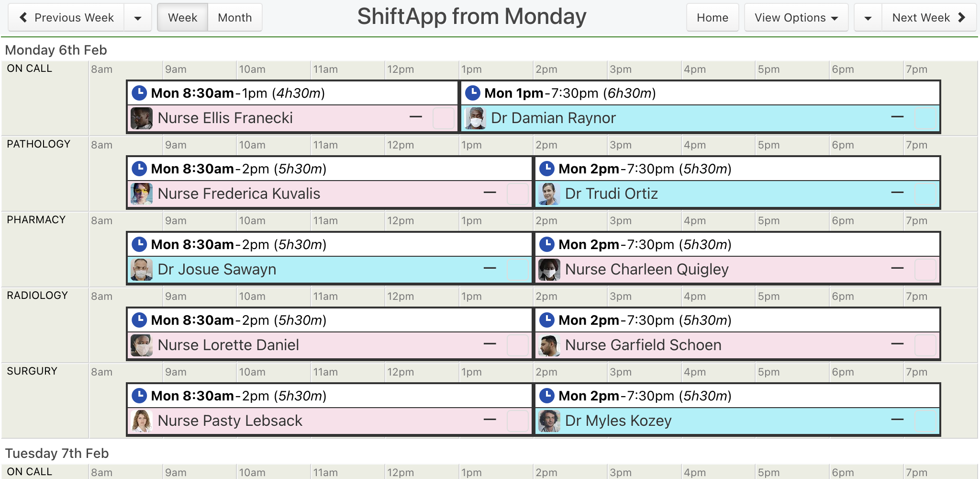This screenshot has height=479, width=980.
Task: Click clock icon on Ellis Franecki's shift
Action: point(139,93)
